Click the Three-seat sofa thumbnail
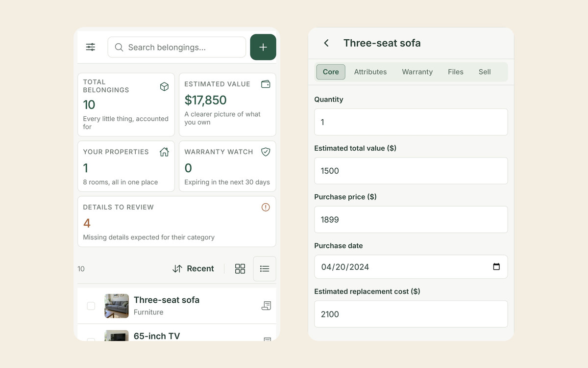The height and width of the screenshot is (368, 588). click(117, 306)
